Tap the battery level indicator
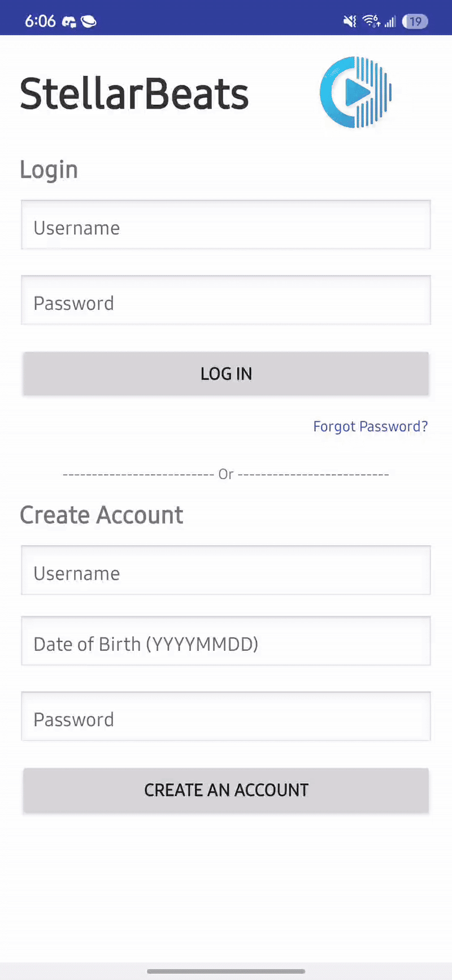Viewport: 452px width, 980px height. (x=415, y=21)
